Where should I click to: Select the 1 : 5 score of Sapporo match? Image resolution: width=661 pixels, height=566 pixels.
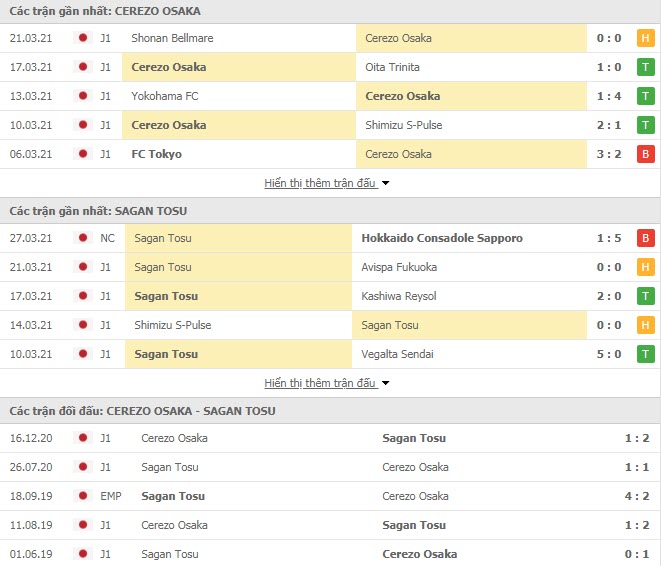[x=609, y=238]
